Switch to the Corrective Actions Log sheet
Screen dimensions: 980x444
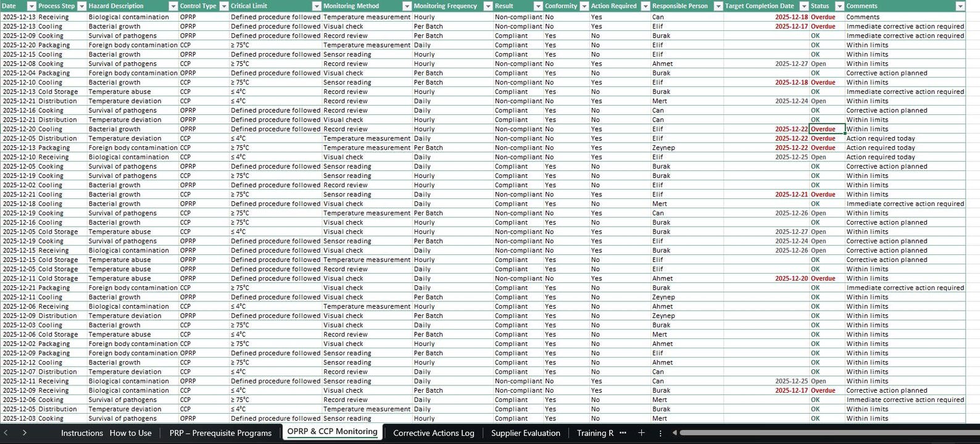pyautogui.click(x=433, y=433)
